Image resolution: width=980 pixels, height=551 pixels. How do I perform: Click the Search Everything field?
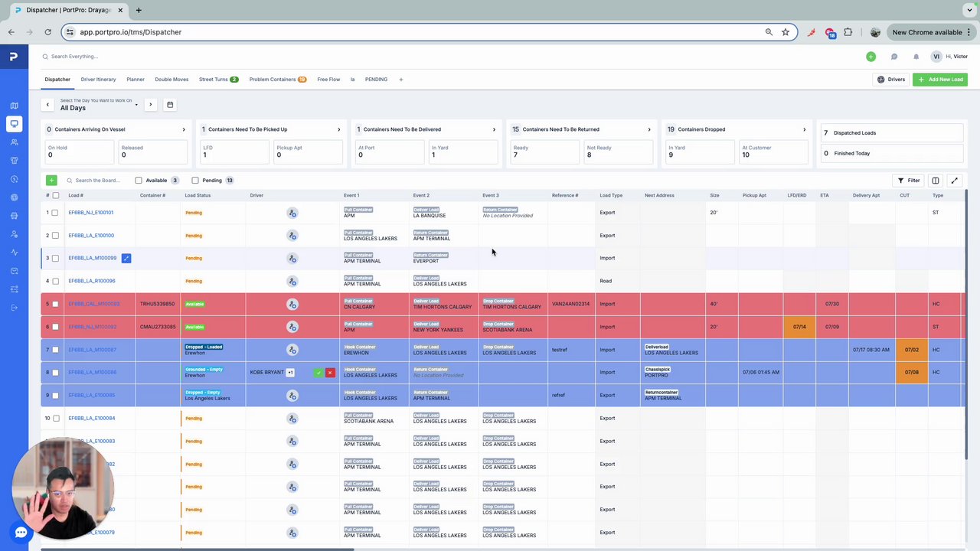[74, 57]
